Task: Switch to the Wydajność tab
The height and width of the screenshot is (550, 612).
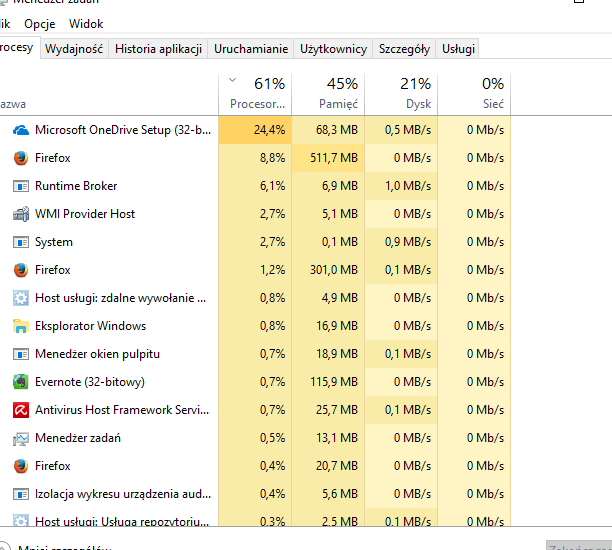Action: coord(74,49)
